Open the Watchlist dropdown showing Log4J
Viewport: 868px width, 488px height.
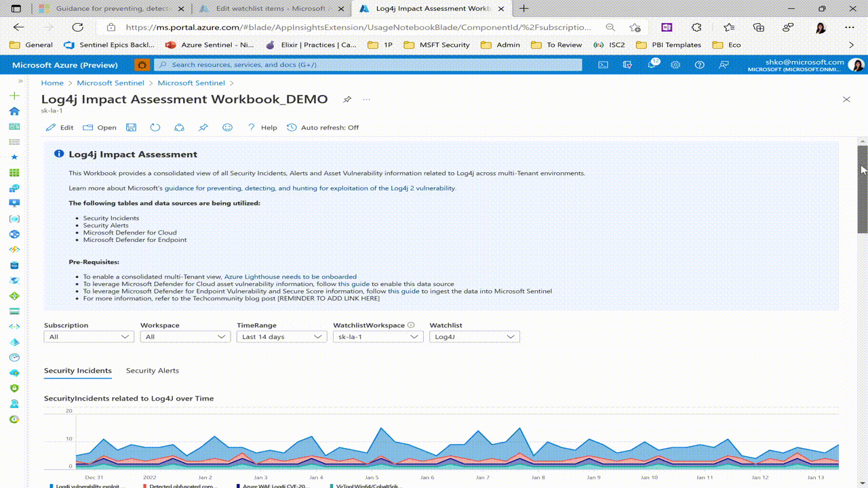474,337
